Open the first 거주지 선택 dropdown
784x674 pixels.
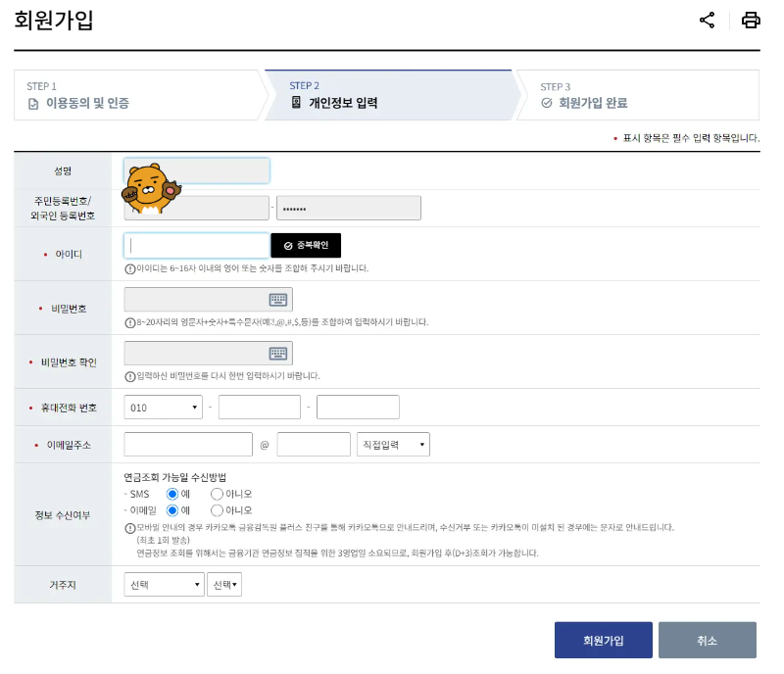(x=163, y=583)
